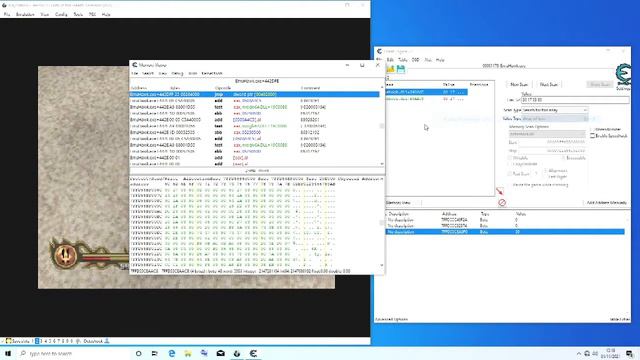Switch to the Cheat Engine taskbar icon

(x=253, y=353)
